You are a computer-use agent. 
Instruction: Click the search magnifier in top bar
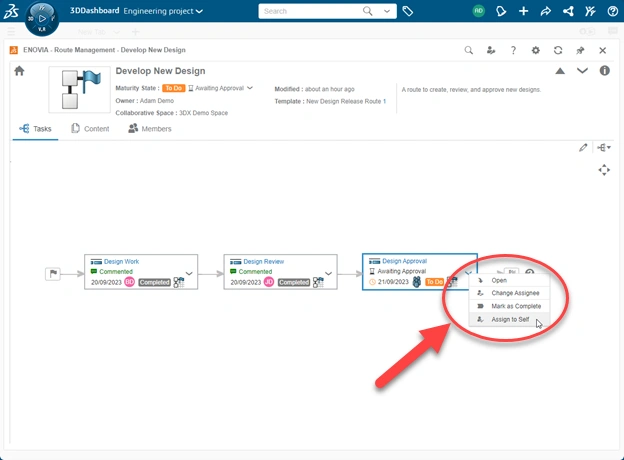click(x=368, y=11)
